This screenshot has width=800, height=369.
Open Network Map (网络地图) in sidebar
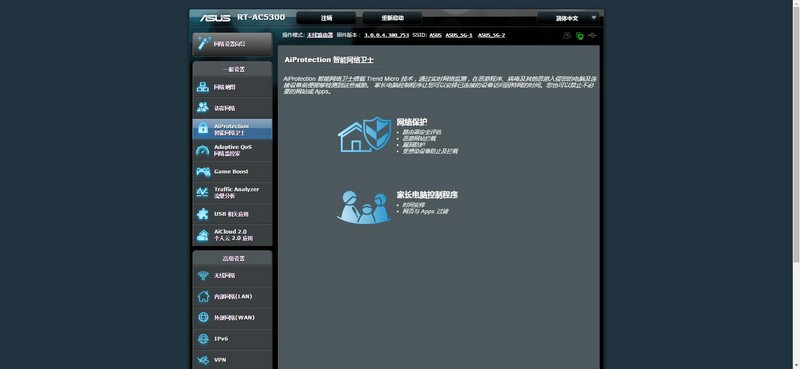[232, 87]
